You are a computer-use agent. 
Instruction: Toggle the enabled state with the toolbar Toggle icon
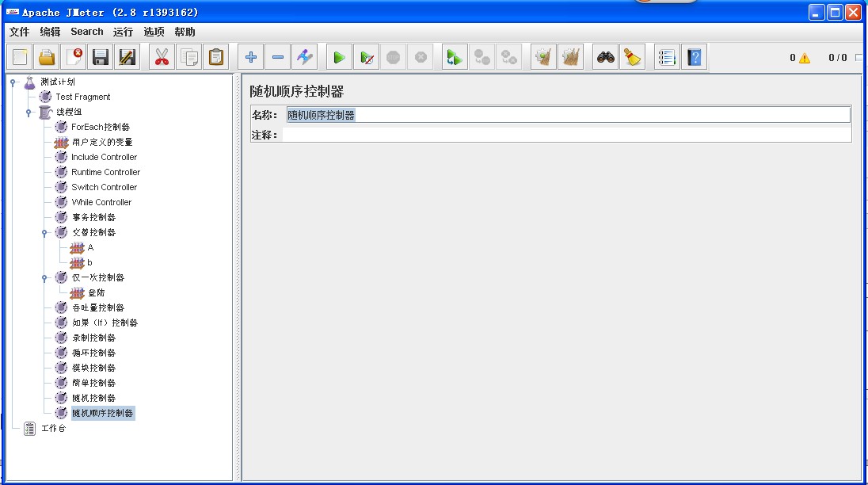click(x=305, y=57)
